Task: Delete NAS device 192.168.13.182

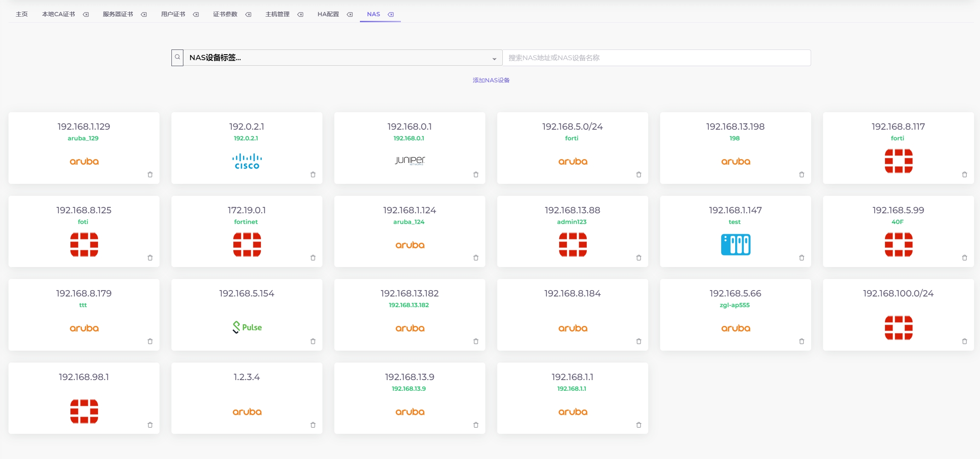Action: click(x=476, y=341)
